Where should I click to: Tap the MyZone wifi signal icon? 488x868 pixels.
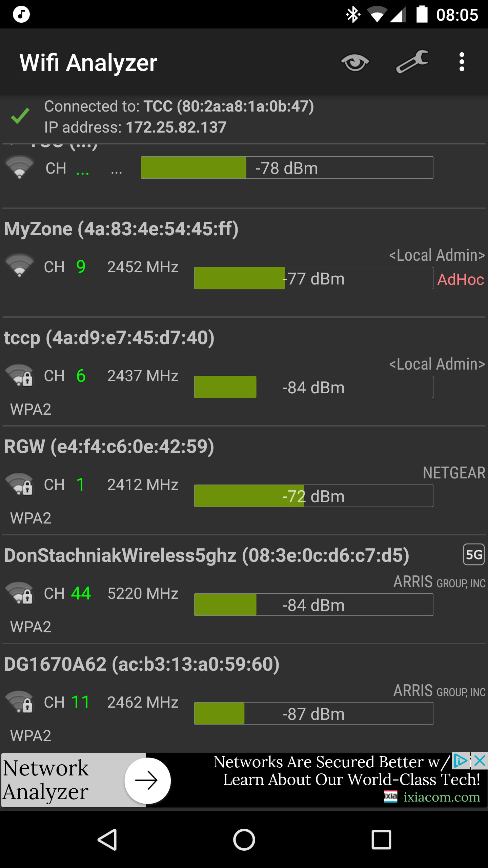[x=19, y=265]
